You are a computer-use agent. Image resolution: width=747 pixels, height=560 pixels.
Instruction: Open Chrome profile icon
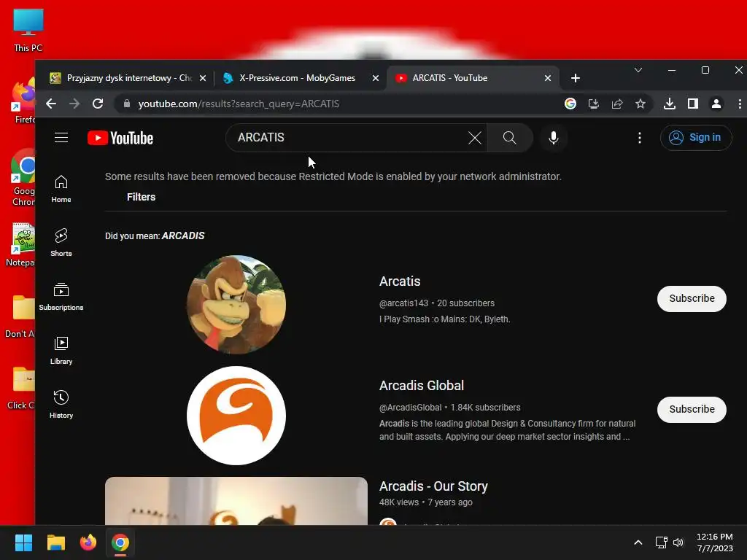click(x=716, y=104)
